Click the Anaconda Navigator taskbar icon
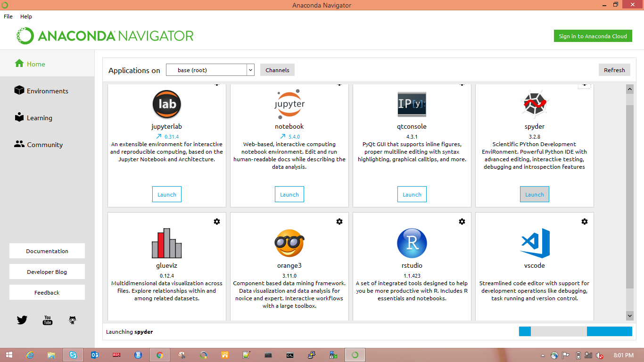 click(355, 354)
